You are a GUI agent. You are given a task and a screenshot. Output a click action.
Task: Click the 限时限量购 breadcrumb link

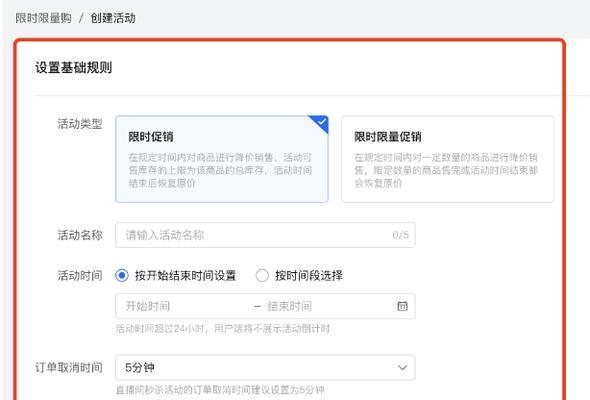(x=43, y=18)
